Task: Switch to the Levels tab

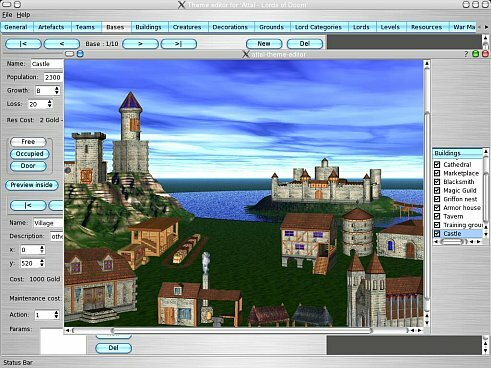Action: point(390,27)
